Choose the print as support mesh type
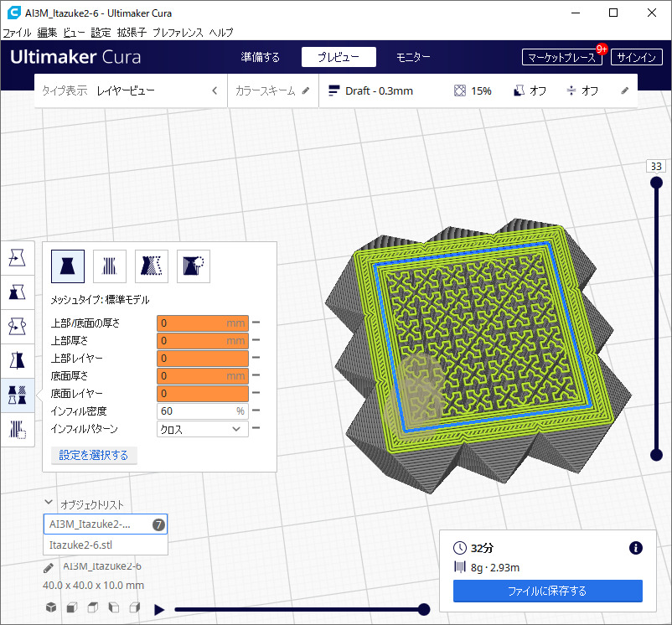 (x=110, y=266)
